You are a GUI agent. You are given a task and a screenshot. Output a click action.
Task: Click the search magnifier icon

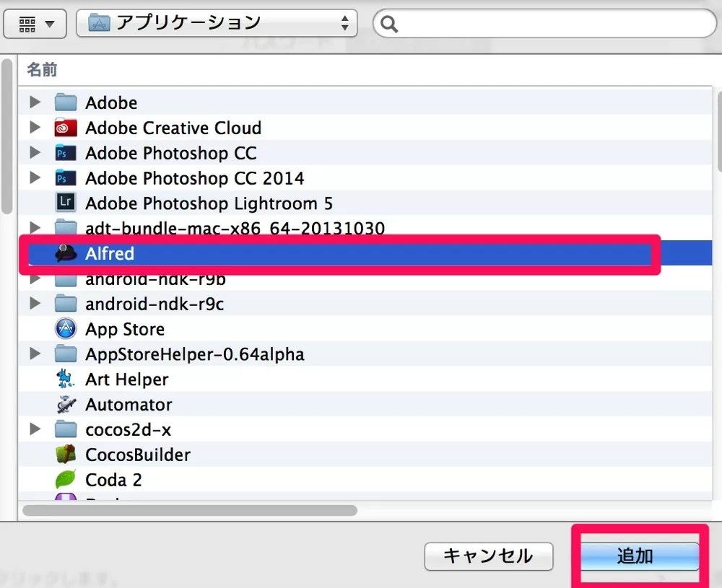[388, 25]
